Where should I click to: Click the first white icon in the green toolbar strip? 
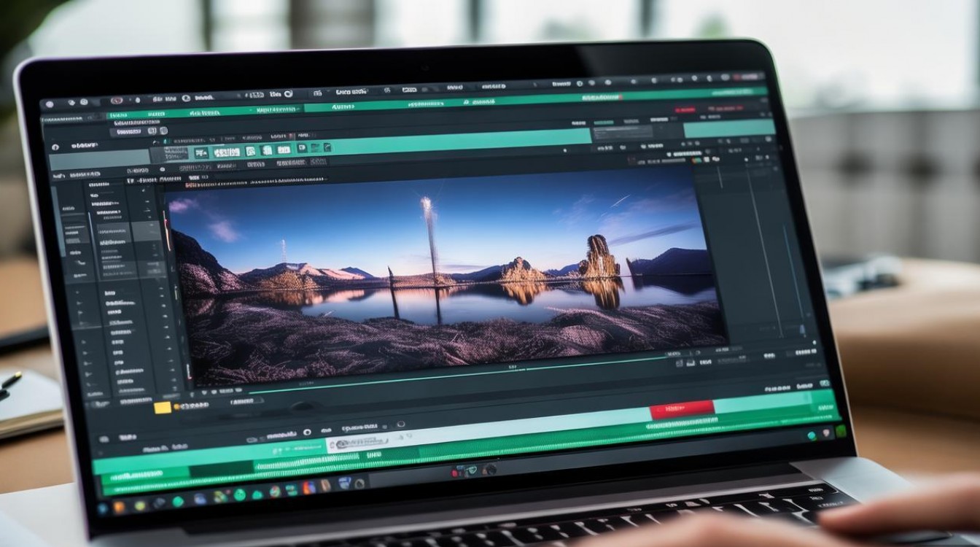pyautogui.click(x=201, y=152)
